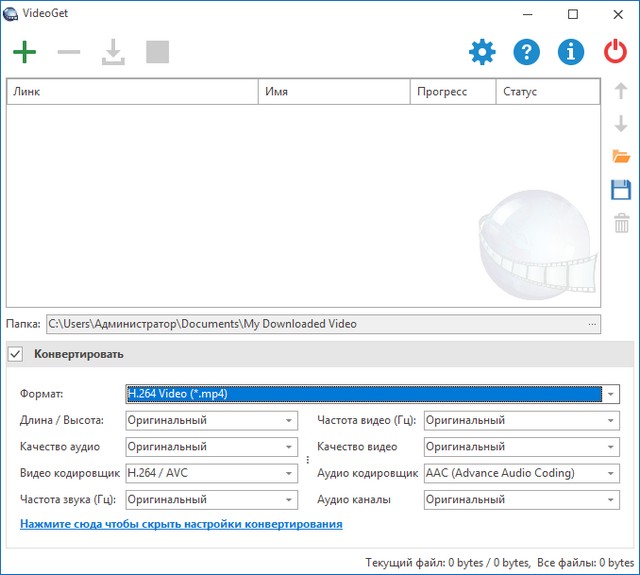Click the trash bin delete icon
The height and width of the screenshot is (575, 640).
coord(621,223)
